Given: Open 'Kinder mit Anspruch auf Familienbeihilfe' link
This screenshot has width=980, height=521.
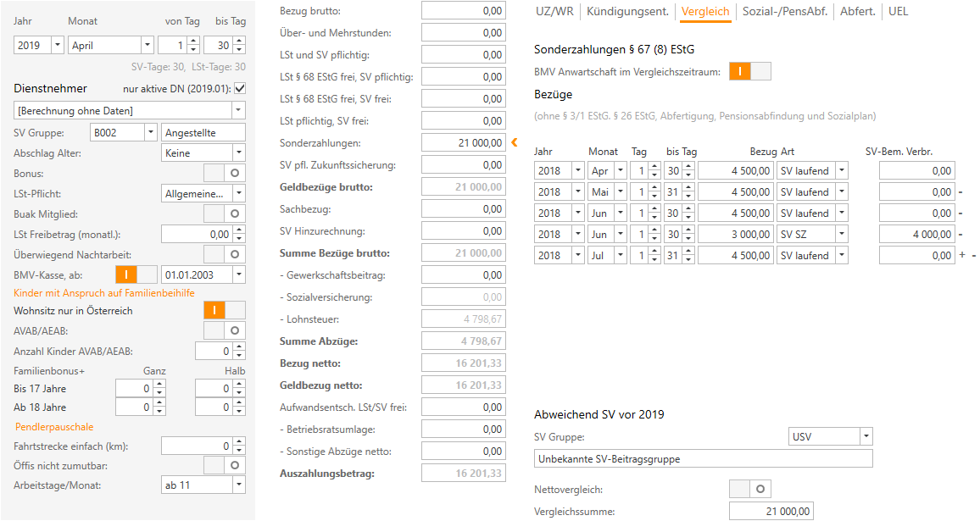Looking at the screenshot, I should pos(103,293).
